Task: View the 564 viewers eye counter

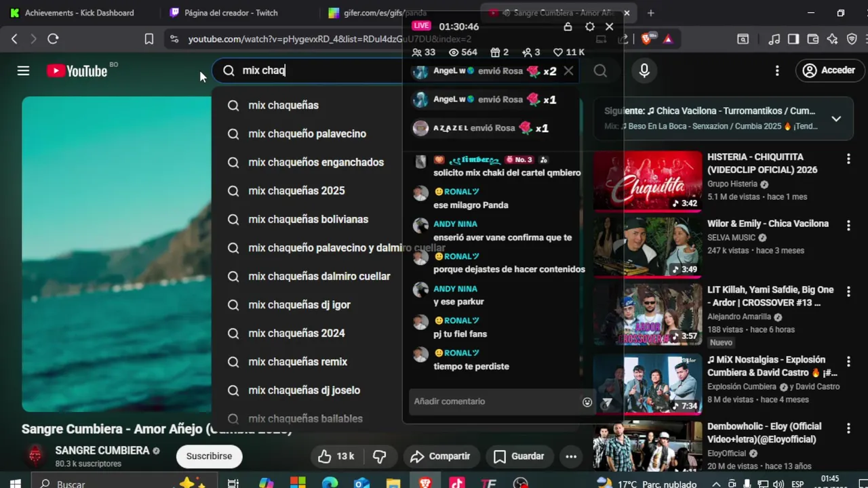Action: coord(463,52)
